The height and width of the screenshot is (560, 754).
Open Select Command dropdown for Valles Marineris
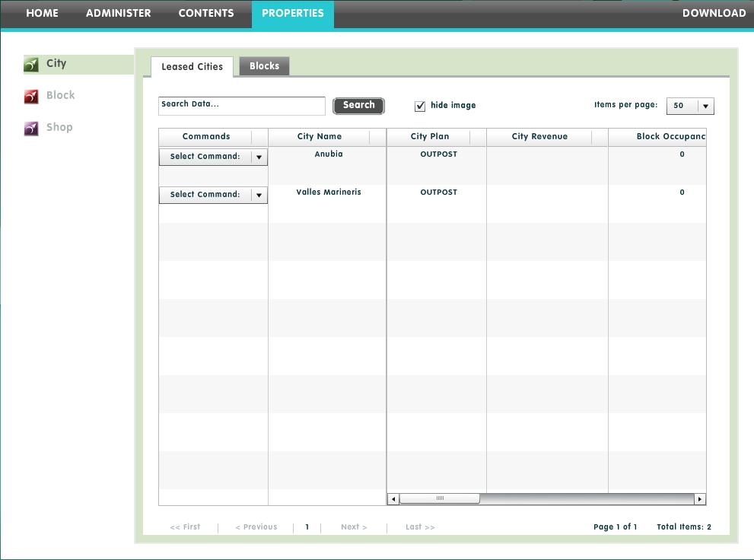(214, 195)
